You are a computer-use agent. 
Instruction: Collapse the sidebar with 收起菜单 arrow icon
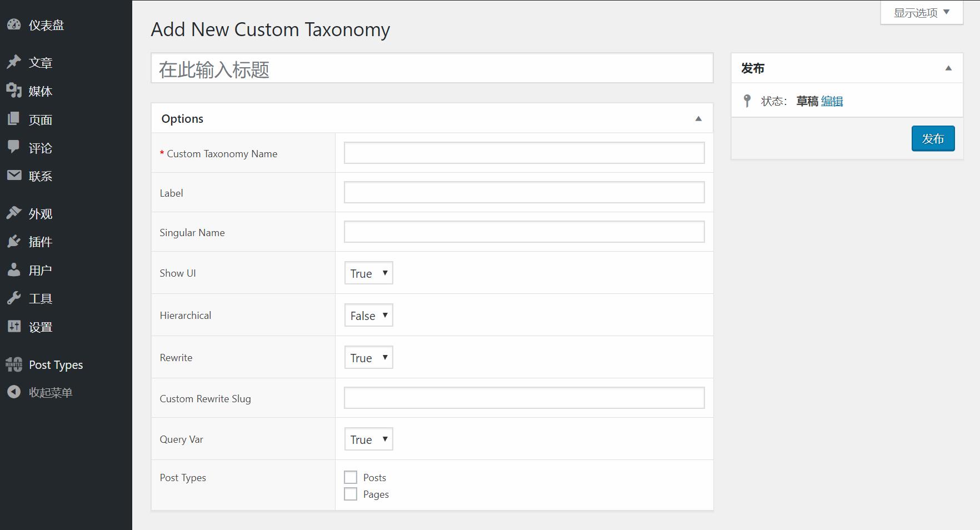(x=14, y=392)
